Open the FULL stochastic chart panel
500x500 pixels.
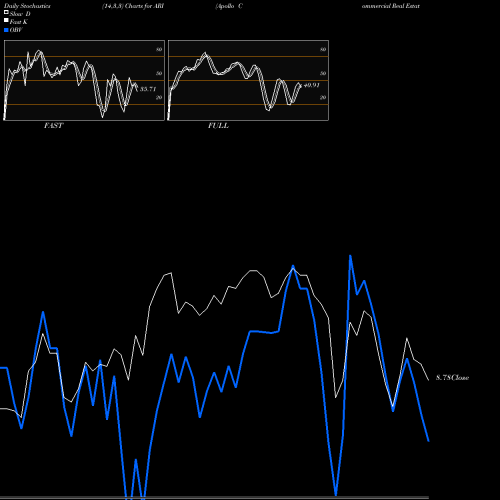(248, 80)
